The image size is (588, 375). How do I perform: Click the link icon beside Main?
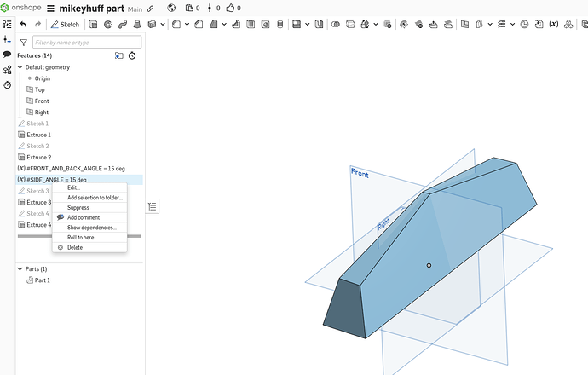(x=150, y=9)
